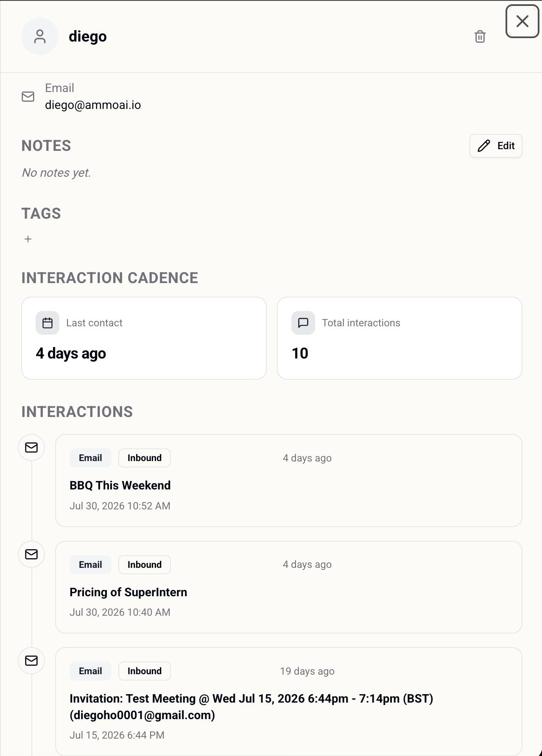Image resolution: width=542 pixels, height=756 pixels.
Task: Delete contact diego via trash icon
Action: pos(480,36)
